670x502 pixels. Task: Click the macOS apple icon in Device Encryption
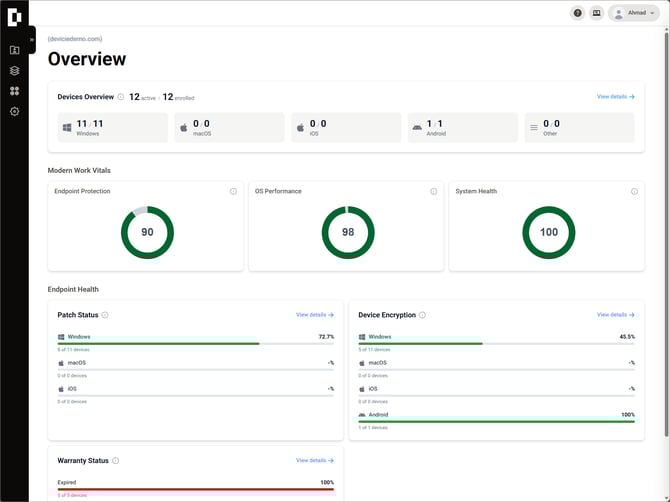tap(362, 363)
